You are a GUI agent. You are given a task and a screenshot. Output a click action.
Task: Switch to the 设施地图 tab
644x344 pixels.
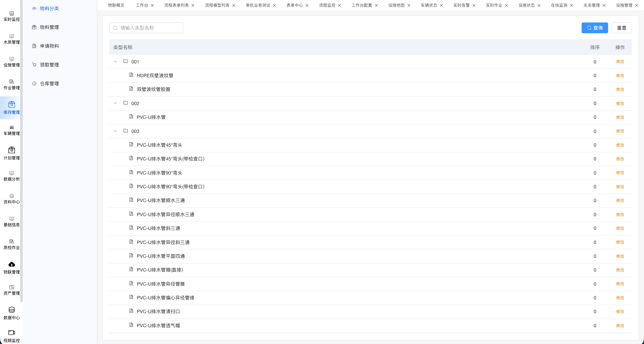coord(396,5)
